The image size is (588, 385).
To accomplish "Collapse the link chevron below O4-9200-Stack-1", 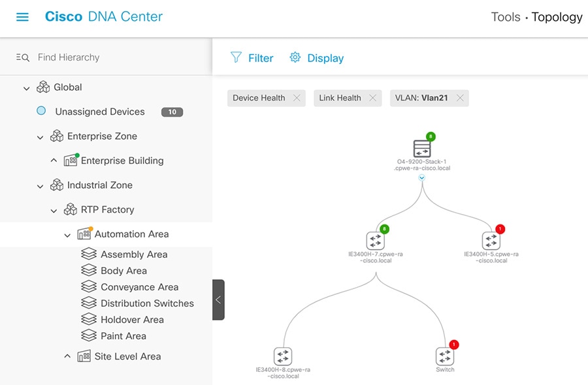I will click(x=421, y=177).
